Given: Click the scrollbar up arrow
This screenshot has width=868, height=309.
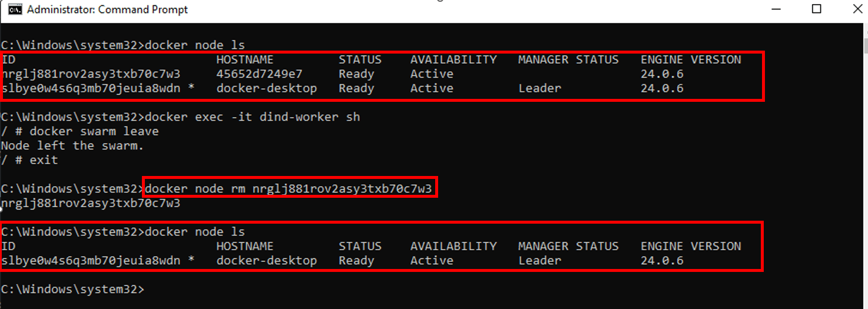Looking at the screenshot, I should [863, 28].
